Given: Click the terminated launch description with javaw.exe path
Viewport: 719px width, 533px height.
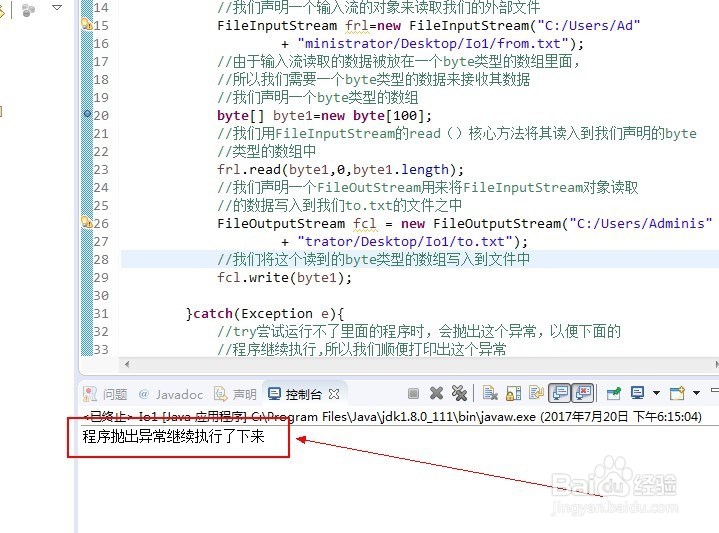Looking at the screenshot, I should pyautogui.click(x=393, y=416).
